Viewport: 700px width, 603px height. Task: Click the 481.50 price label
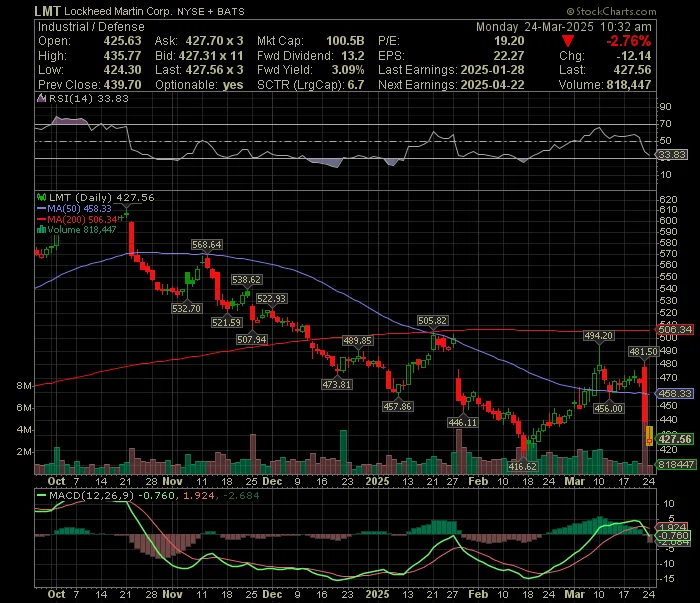pyautogui.click(x=643, y=352)
